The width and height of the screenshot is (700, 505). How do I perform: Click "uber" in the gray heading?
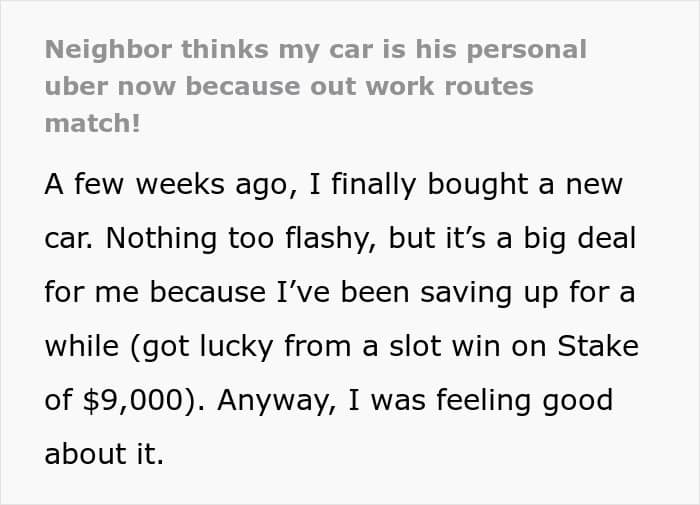[76, 86]
